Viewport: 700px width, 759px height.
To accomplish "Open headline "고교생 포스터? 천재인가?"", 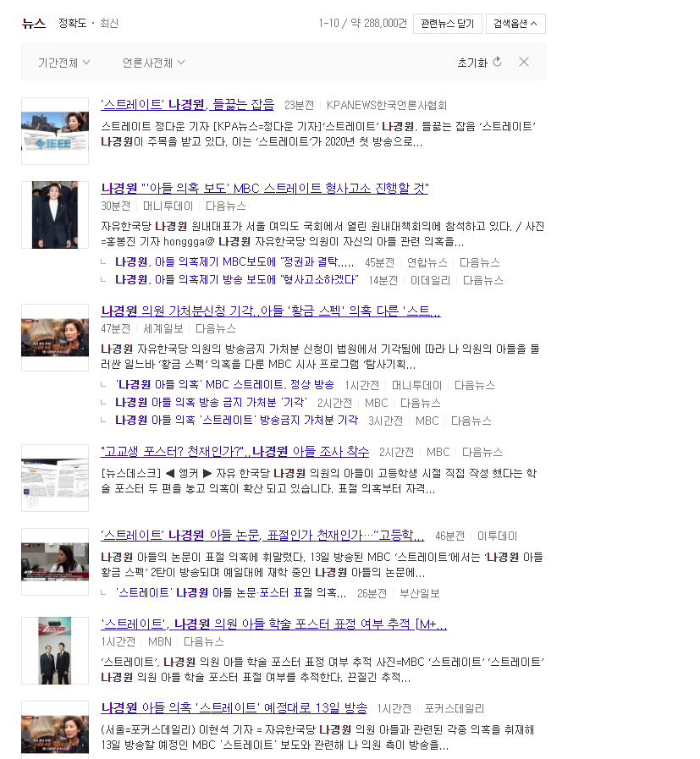I will [234, 452].
